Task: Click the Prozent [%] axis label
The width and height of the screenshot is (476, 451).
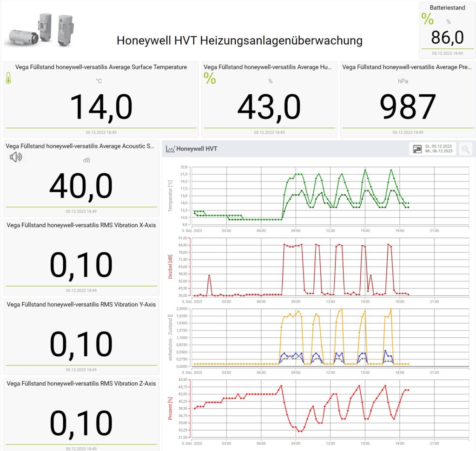Action: click(170, 408)
